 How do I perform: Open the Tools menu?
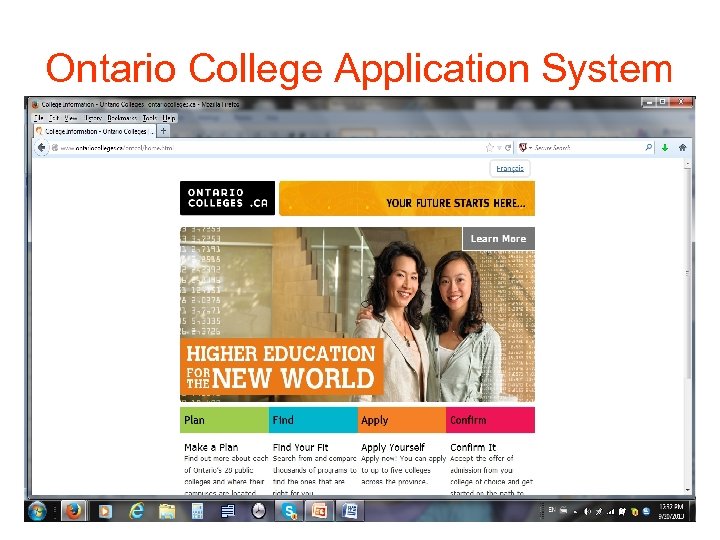(150, 118)
